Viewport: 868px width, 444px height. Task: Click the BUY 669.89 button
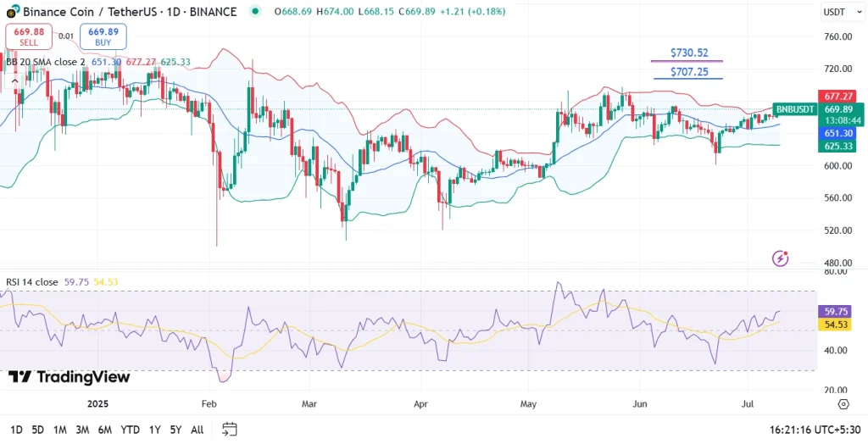(103, 36)
